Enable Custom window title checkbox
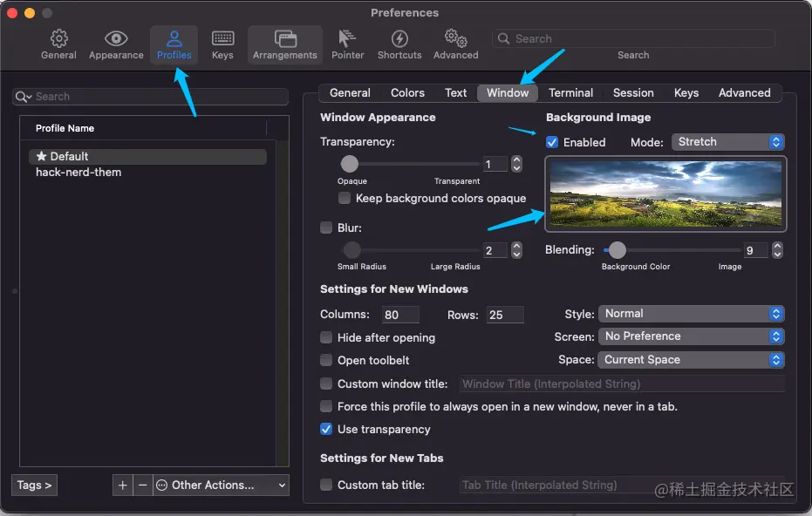Screen dimensions: 812x516 pos(326,384)
